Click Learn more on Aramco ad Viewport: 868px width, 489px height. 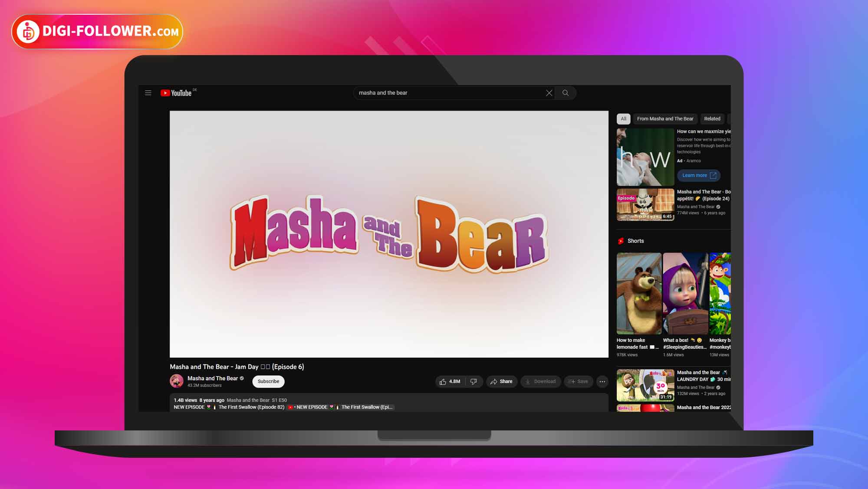click(x=699, y=175)
